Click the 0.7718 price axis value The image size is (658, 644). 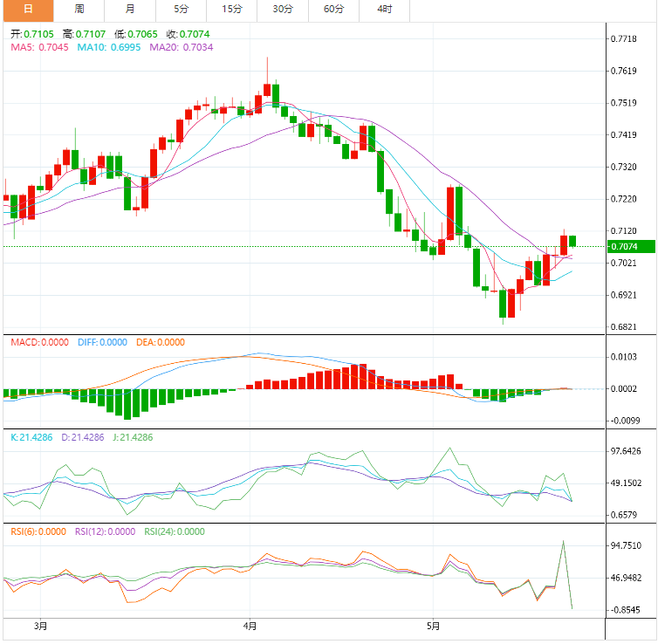click(x=624, y=39)
